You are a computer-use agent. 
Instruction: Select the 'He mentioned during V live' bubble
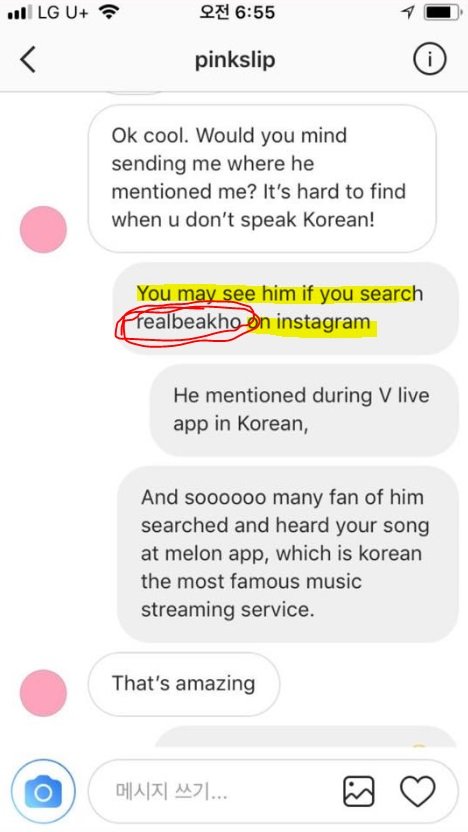[x=304, y=410]
